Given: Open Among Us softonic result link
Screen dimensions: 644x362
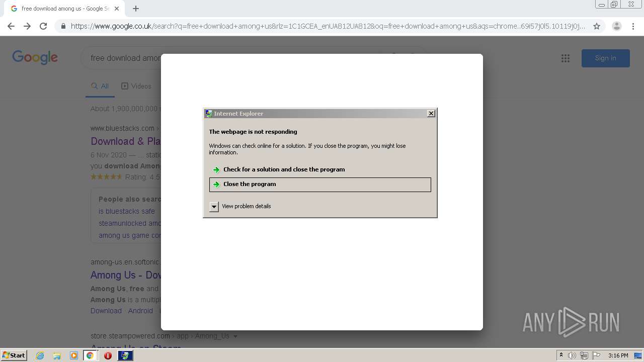Looking at the screenshot, I should [x=126, y=275].
